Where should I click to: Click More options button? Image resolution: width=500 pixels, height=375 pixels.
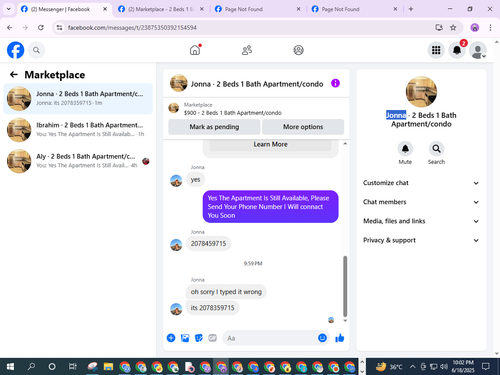click(x=303, y=127)
